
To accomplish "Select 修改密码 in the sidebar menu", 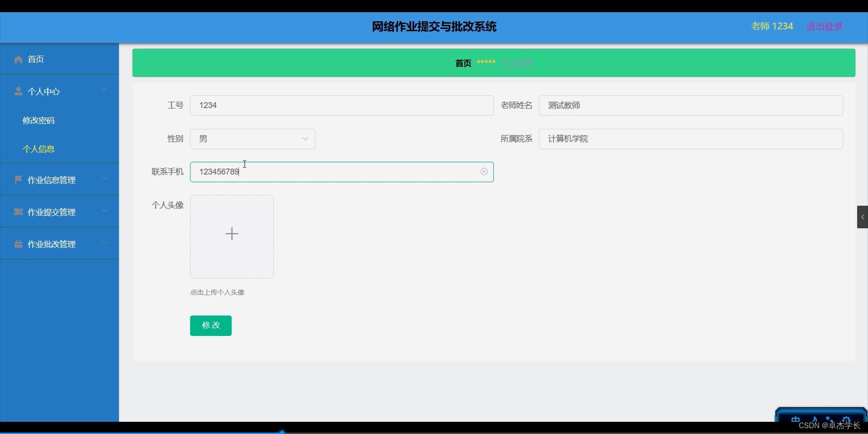I will [x=39, y=120].
